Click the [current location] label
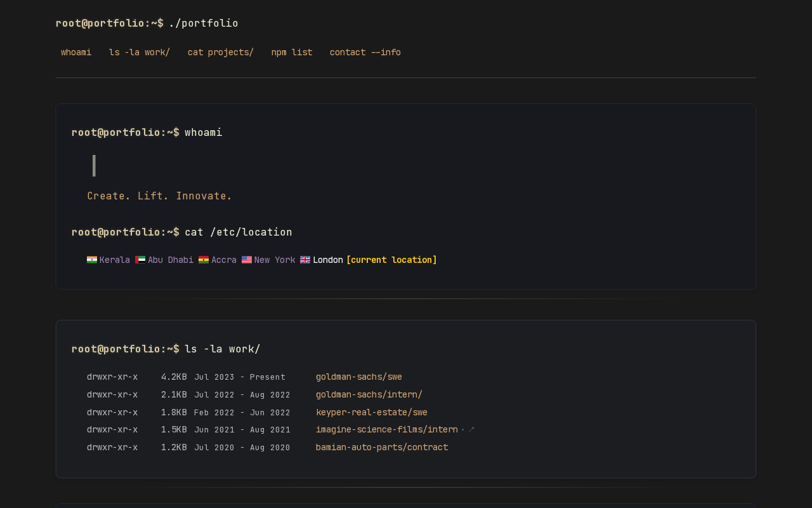Viewport: 812px width, 508px height. [391, 260]
